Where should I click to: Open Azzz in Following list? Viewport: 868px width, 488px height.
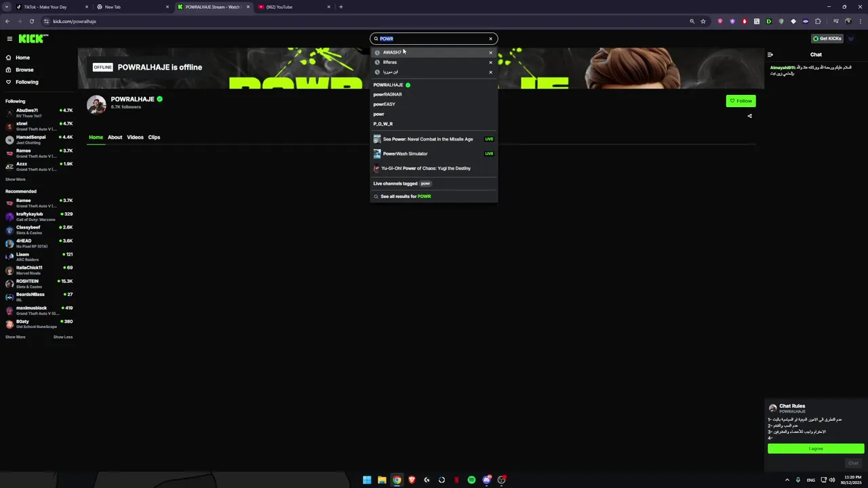pos(39,167)
